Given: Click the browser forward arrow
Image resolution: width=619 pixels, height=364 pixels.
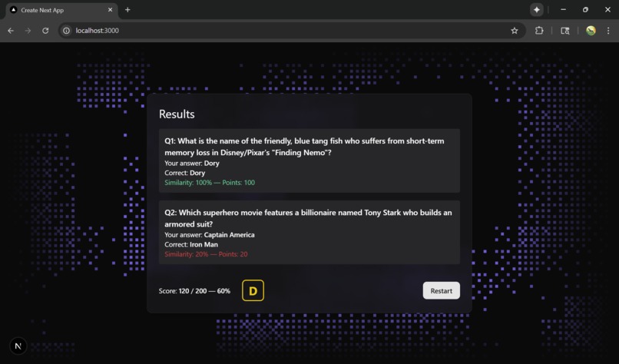Looking at the screenshot, I should coord(28,31).
